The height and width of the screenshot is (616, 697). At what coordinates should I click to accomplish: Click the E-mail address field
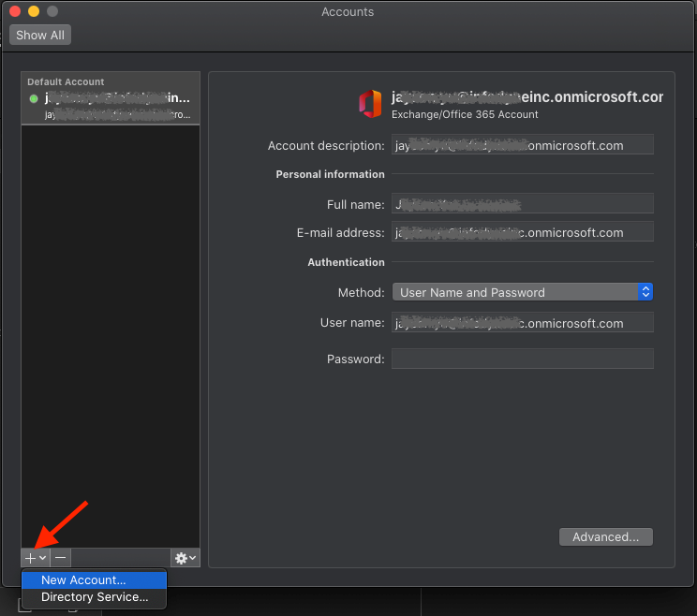[x=523, y=232]
